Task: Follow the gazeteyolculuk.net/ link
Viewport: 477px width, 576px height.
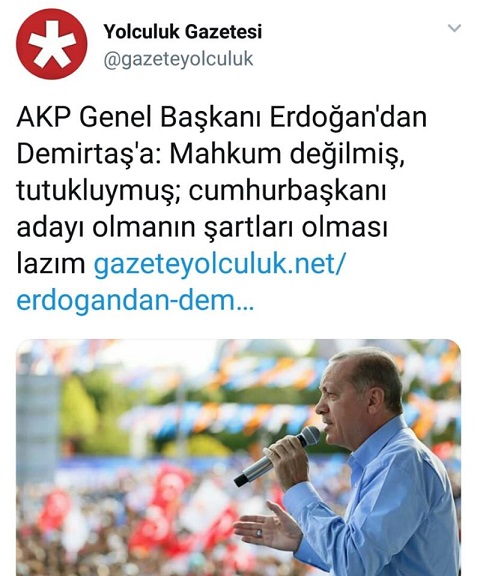Action: pos(219,264)
